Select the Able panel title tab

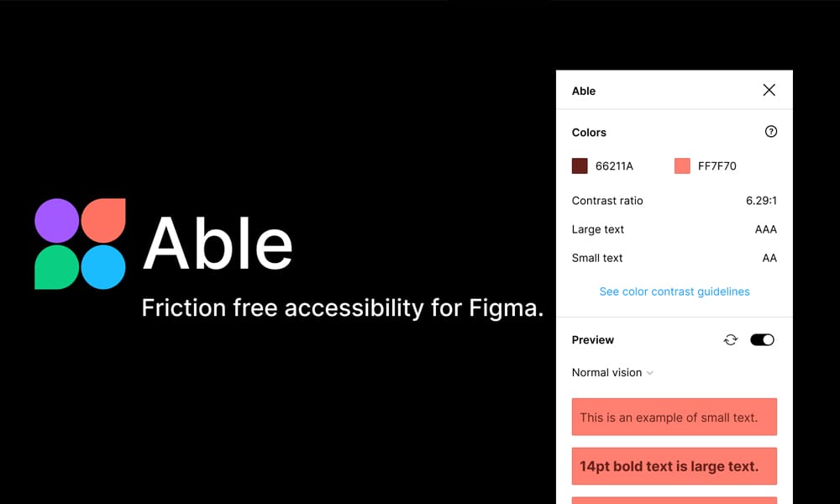pos(584,90)
